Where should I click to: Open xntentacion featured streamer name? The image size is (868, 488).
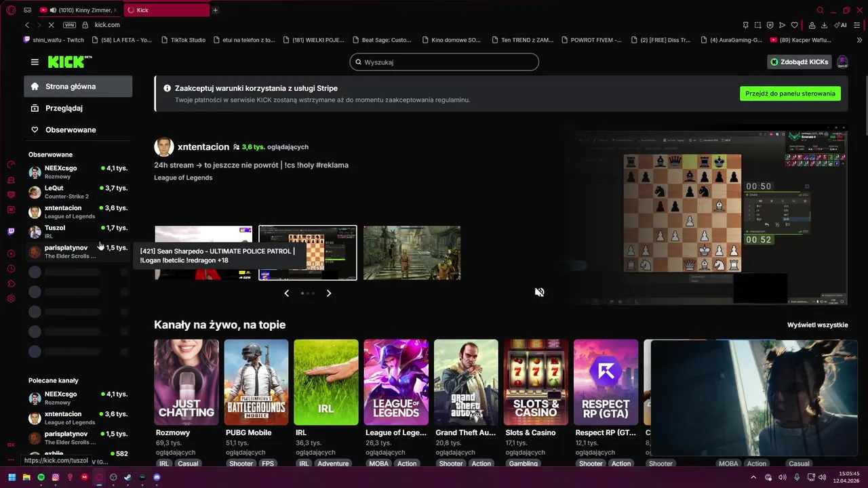pyautogui.click(x=203, y=146)
